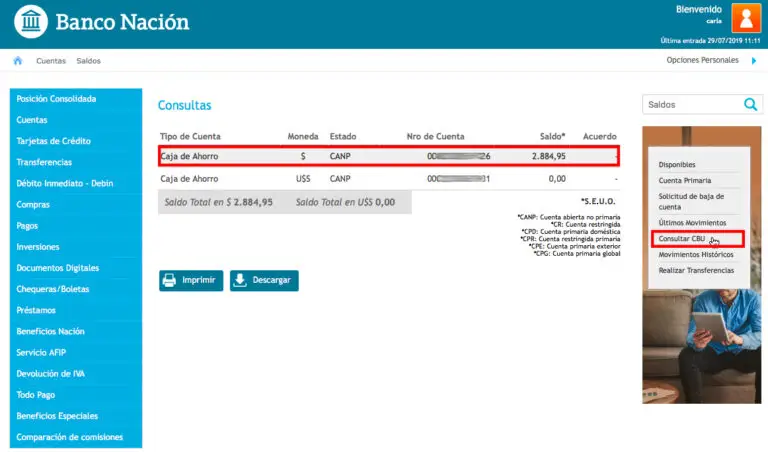Click Cuentas in the breadcrumb
768x452 pixels.
tap(51, 61)
